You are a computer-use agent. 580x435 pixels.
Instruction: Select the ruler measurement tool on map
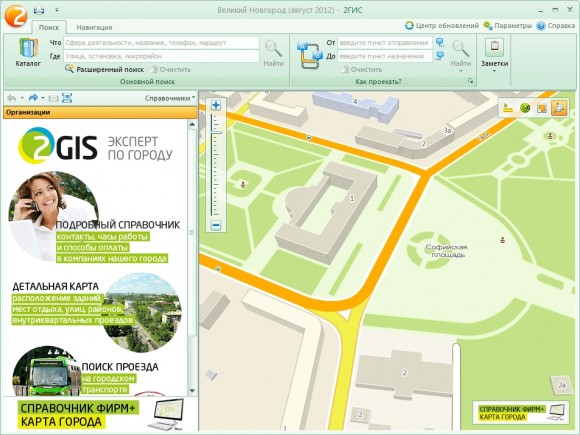click(508, 108)
